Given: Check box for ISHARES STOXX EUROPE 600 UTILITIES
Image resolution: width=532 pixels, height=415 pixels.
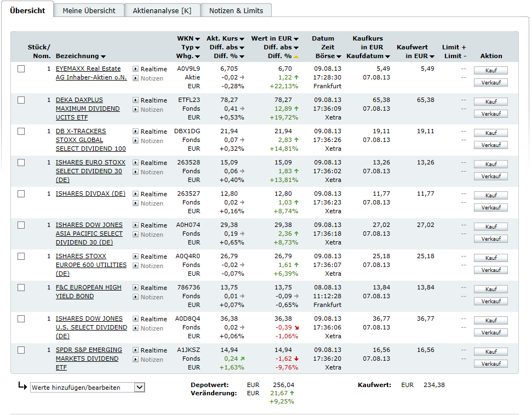Looking at the screenshot, I should point(21,257).
